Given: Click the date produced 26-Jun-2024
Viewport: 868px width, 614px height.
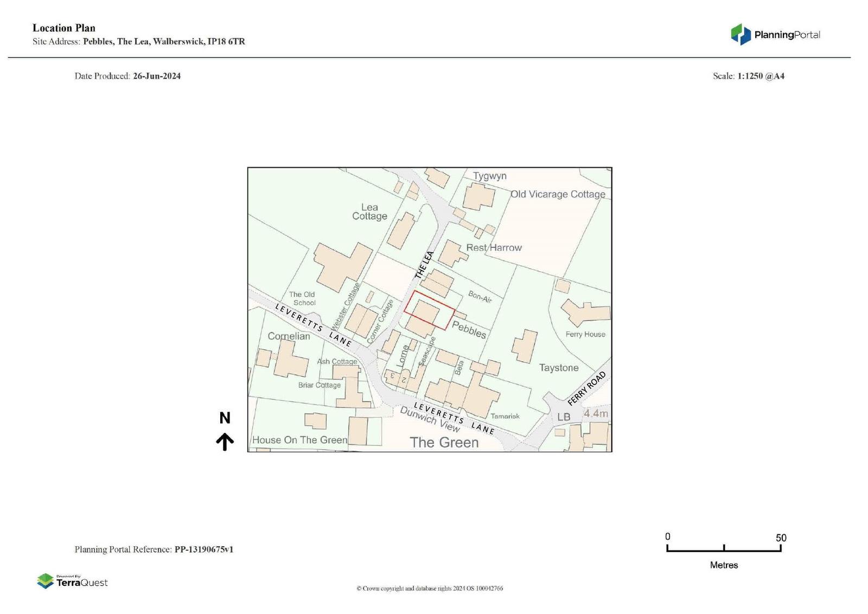Looking at the screenshot, I should [156, 76].
